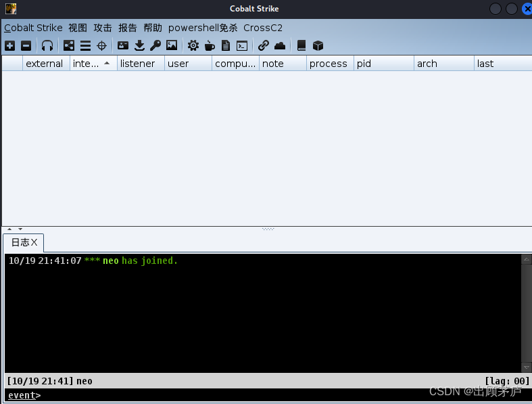Sort by note column header

click(x=283, y=64)
